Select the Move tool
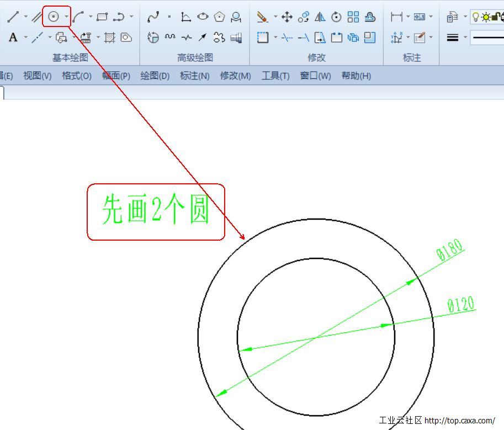 (x=287, y=17)
